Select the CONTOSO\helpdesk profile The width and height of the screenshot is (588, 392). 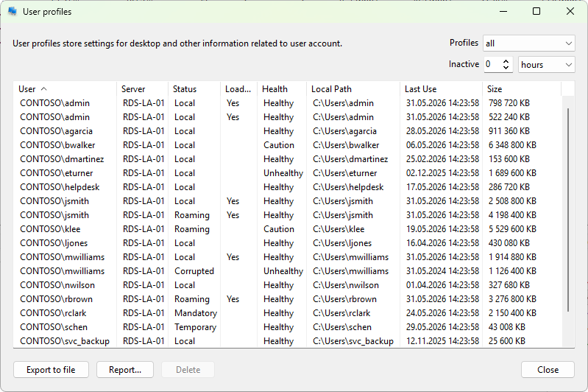pyautogui.click(x=288, y=187)
